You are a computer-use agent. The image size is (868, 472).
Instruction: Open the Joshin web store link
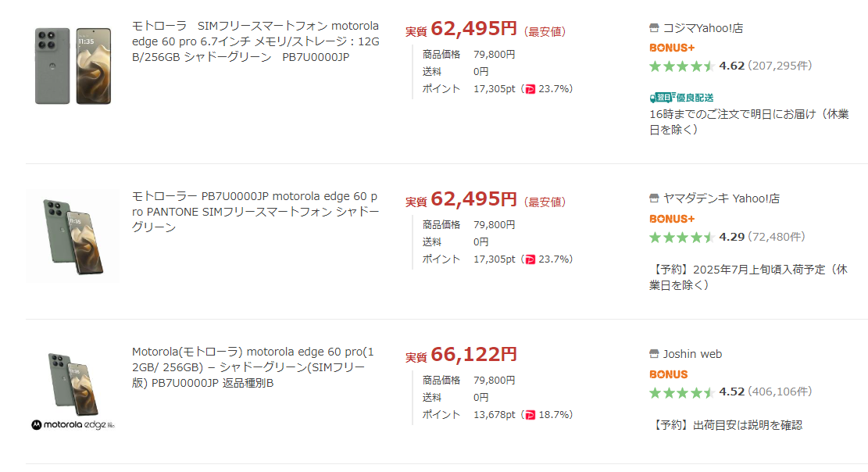pos(692,354)
